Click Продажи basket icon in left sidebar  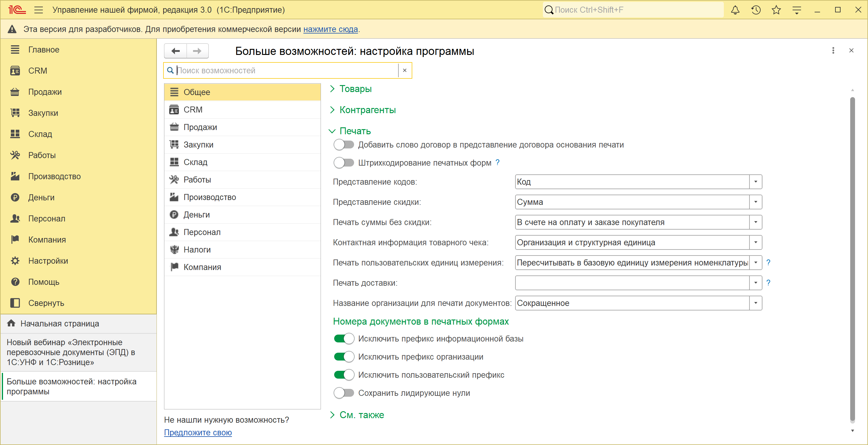click(x=15, y=92)
